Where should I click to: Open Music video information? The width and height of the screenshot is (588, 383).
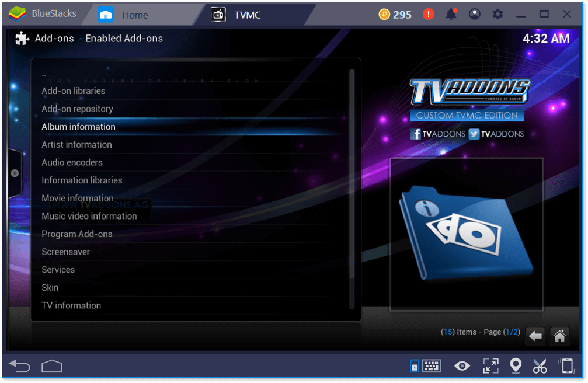point(192,216)
